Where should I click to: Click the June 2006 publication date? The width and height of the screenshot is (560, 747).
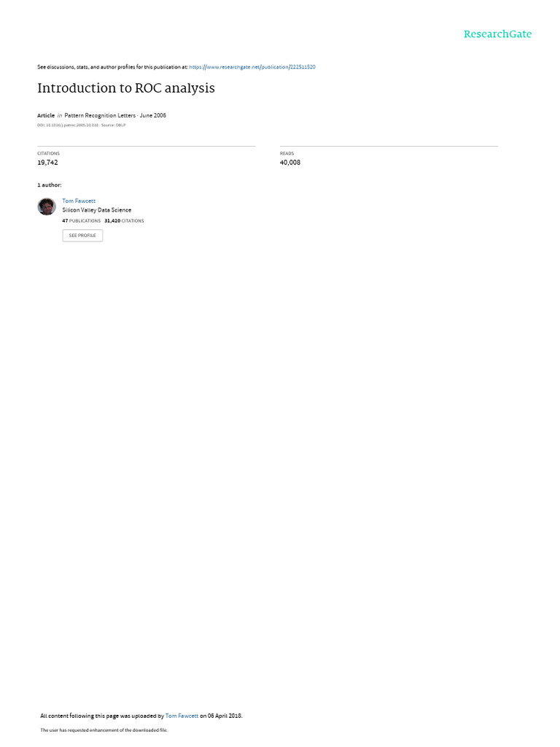click(153, 115)
